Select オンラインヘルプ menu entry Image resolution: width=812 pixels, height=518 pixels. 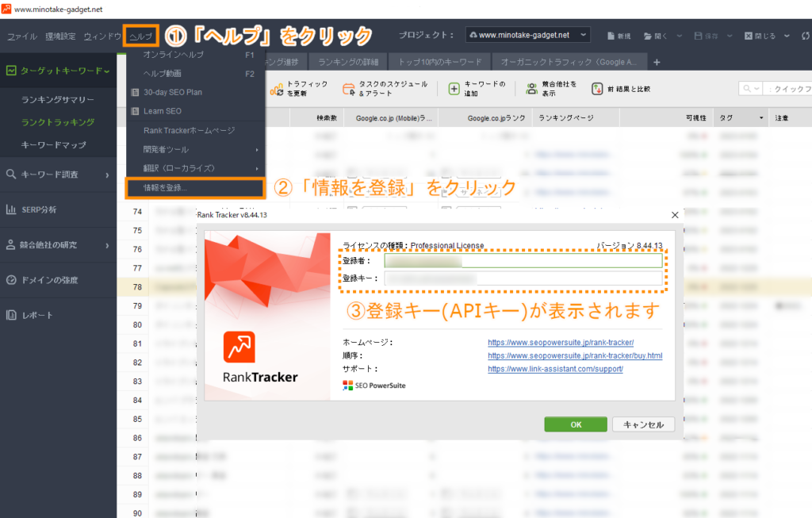pyautogui.click(x=196, y=55)
